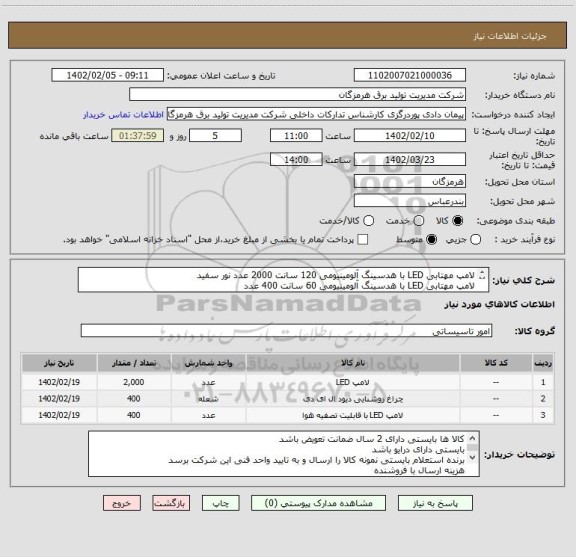Click the deadline time field 11:00
Image resolution: width=576 pixels, height=557 pixels.
pos(296,136)
